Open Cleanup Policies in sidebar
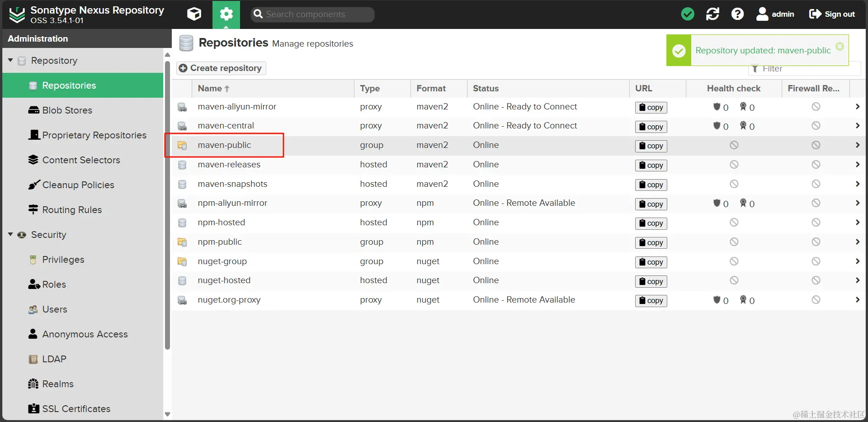Screen dimensions: 868x422 pos(78,185)
